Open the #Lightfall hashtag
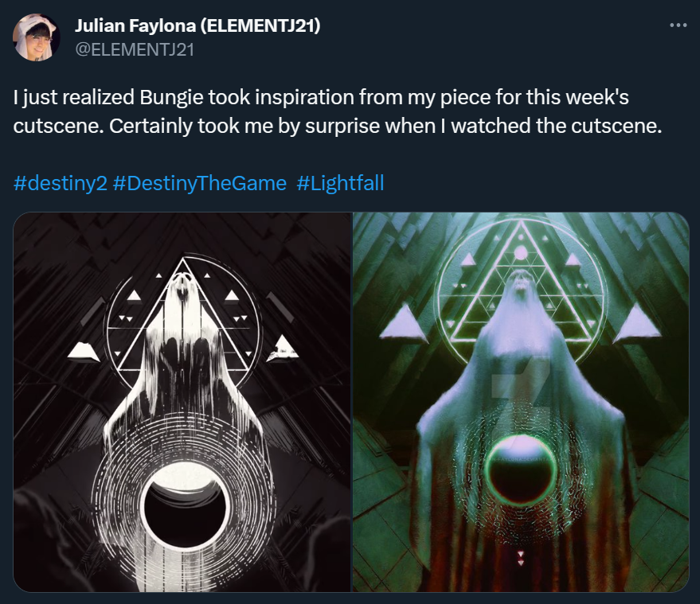 [x=340, y=183]
